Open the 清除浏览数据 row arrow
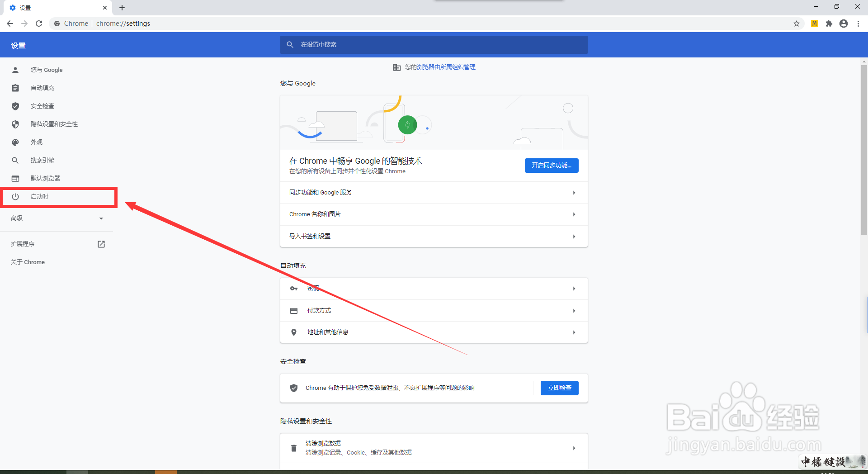This screenshot has width=868, height=474. (574, 448)
